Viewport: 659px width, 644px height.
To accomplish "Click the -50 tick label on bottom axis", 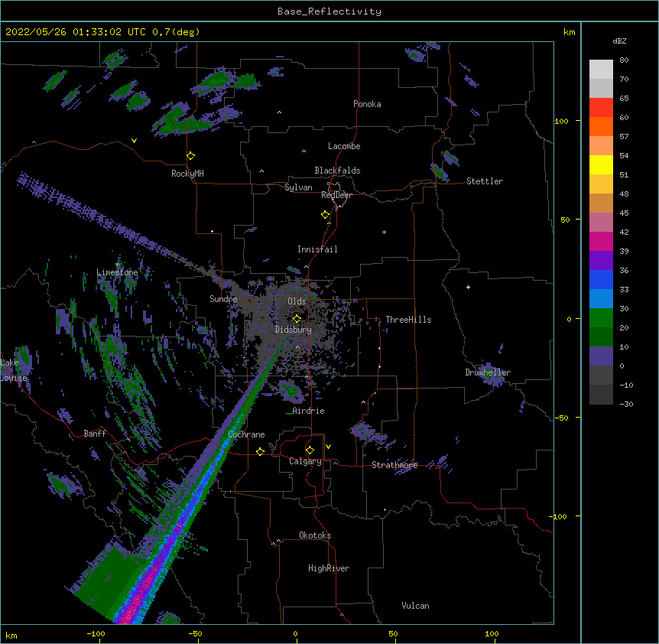I will point(195,633).
